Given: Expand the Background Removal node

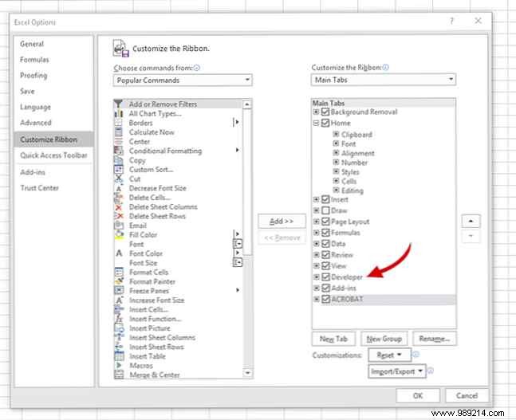Looking at the screenshot, I should point(316,112).
